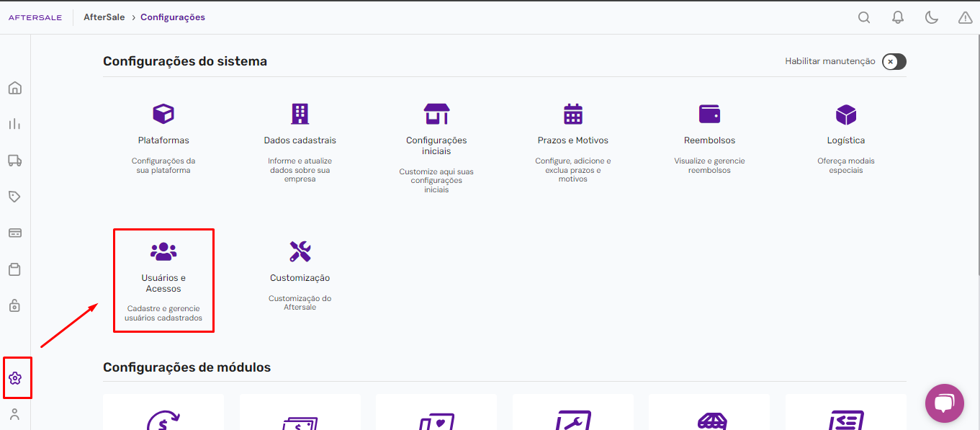Click the Prazos e Motivos calendar icon
980x430 pixels.
(572, 114)
